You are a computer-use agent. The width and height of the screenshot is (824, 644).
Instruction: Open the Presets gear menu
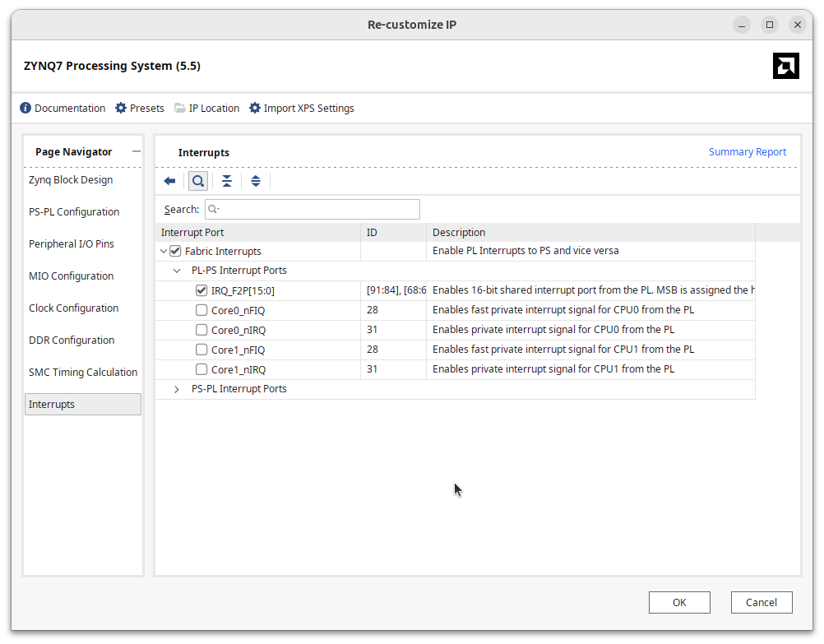[x=140, y=108]
